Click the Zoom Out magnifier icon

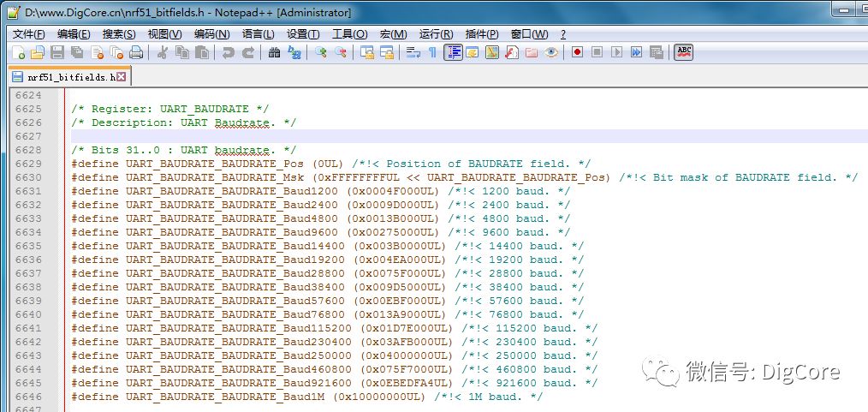click(x=341, y=52)
